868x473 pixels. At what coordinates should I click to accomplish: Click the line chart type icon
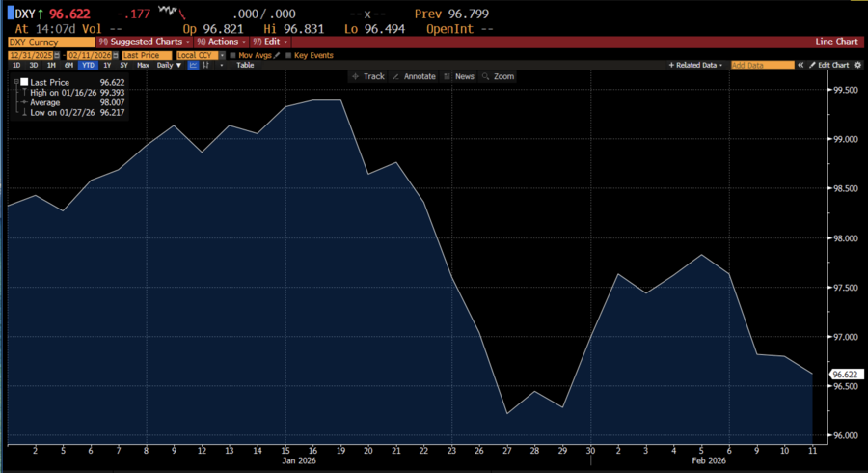(x=194, y=65)
